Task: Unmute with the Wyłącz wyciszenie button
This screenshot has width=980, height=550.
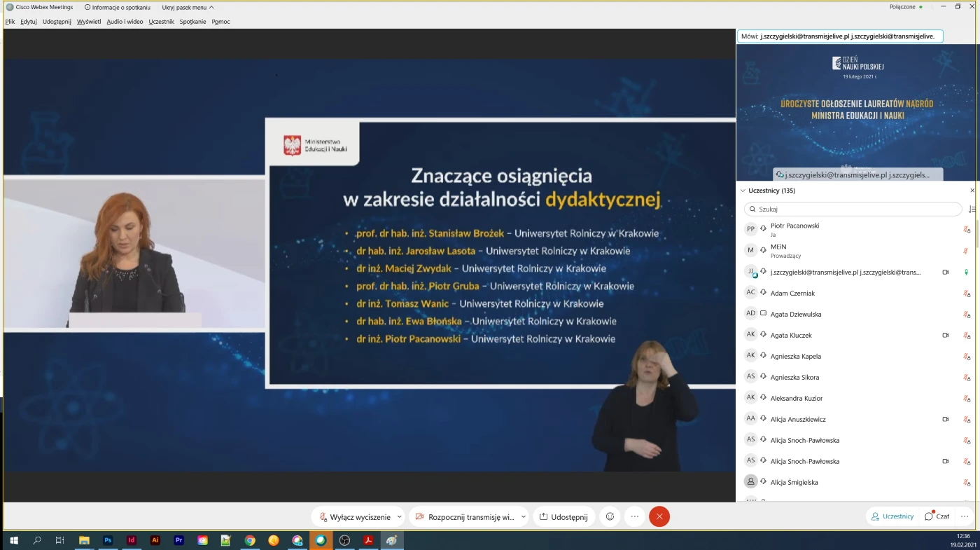Action: click(x=354, y=516)
